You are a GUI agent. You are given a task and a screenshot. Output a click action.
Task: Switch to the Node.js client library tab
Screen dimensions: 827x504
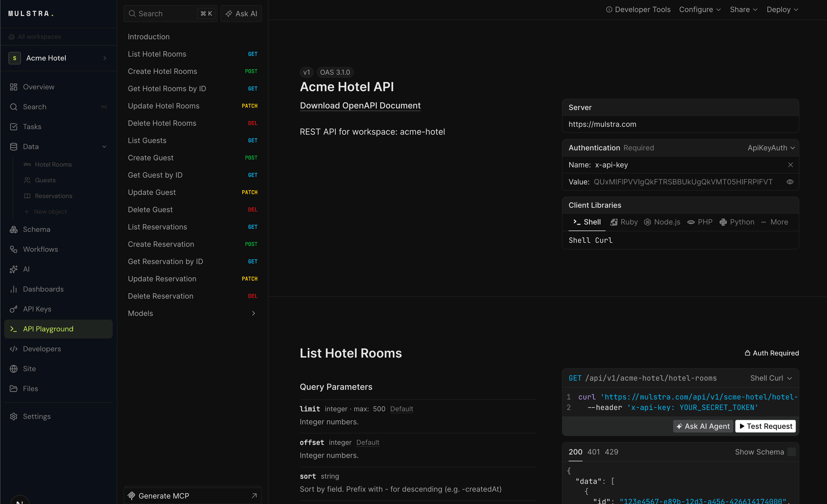(x=662, y=222)
